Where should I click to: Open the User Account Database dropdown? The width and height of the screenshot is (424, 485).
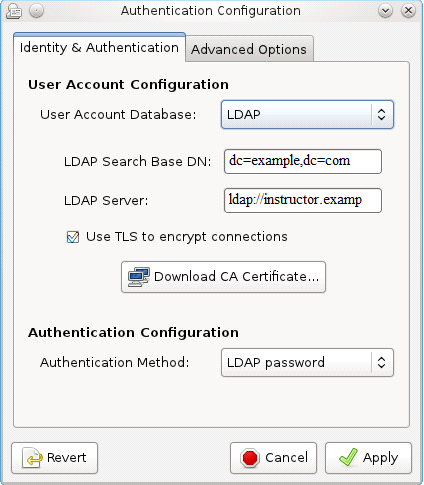(x=307, y=115)
